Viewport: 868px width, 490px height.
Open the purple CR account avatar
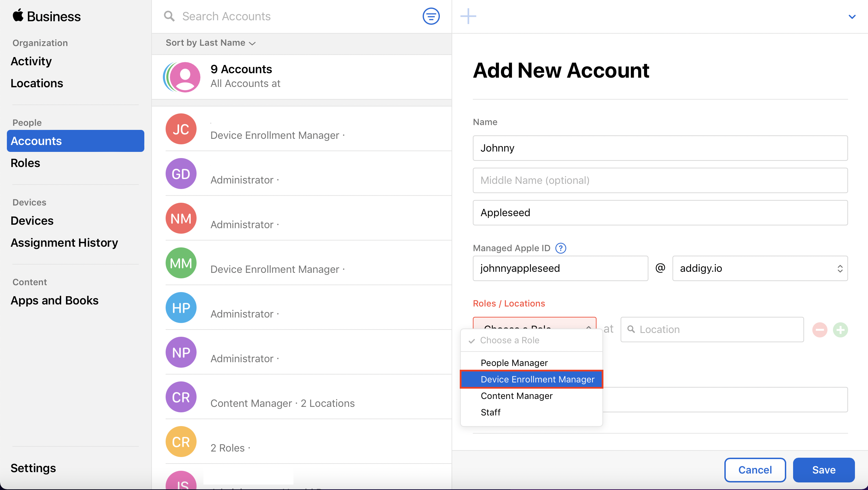[x=181, y=397]
